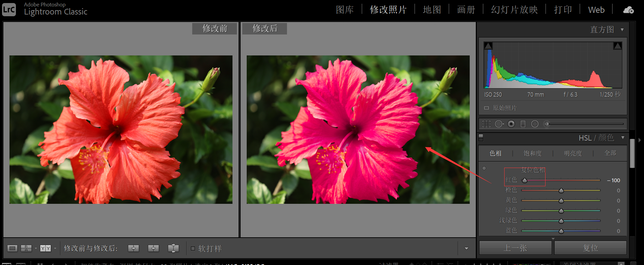The height and width of the screenshot is (265, 644).
Task: Open the 打印 Print module
Action: point(563,10)
